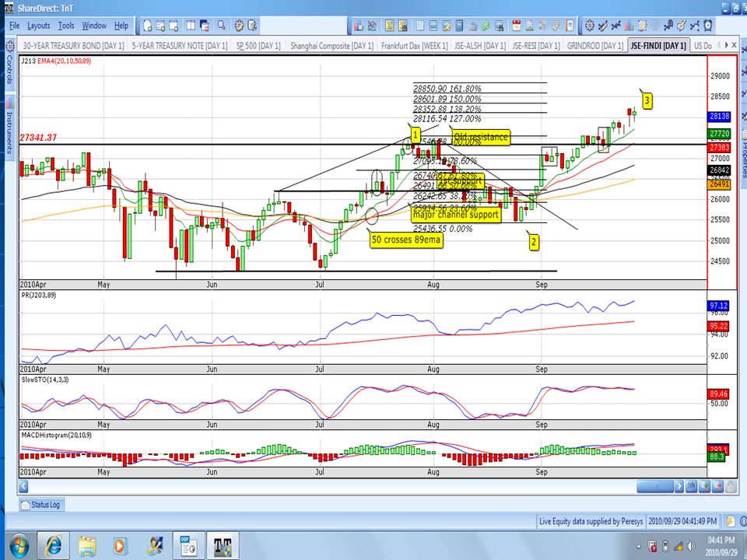Image resolution: width=747 pixels, height=560 pixels.
Task: Click the book icon in the toolbar
Action: 570,26
